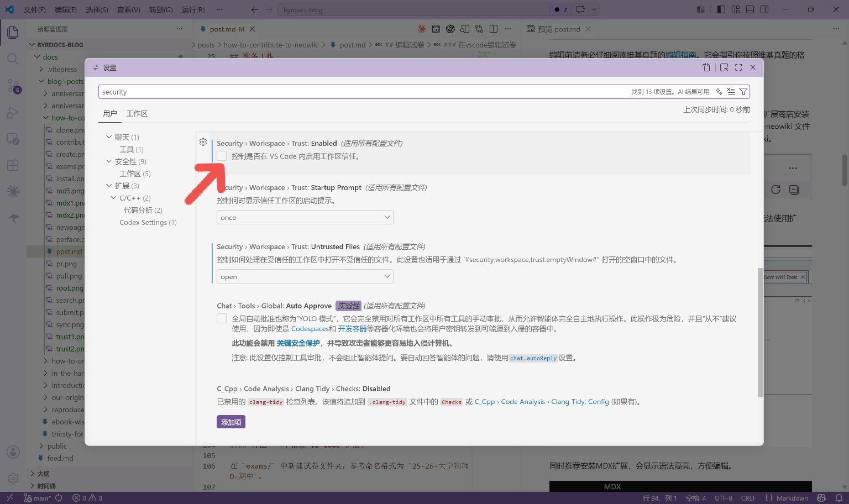This screenshot has height=504, width=849.
Task: Open the customize layout control
Action: point(736,9)
